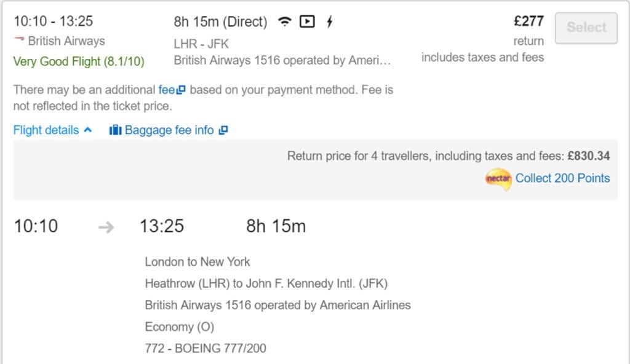The width and height of the screenshot is (630, 364).
Task: Click the Flight details chevron arrow
Action: tap(87, 130)
